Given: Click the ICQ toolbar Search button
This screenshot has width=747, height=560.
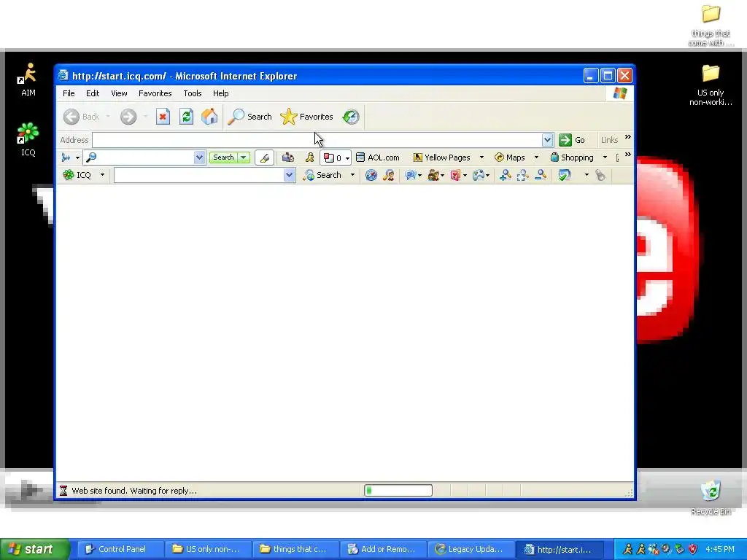Looking at the screenshot, I should pos(322,175).
